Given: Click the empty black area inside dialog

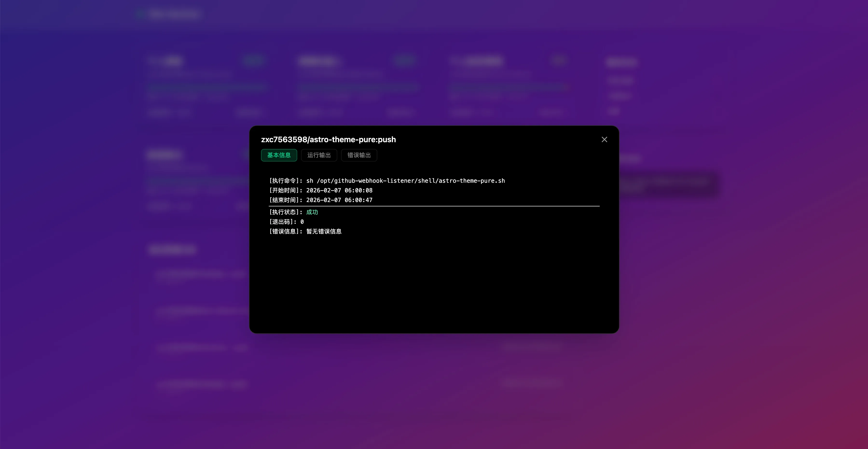Looking at the screenshot, I should (x=434, y=287).
